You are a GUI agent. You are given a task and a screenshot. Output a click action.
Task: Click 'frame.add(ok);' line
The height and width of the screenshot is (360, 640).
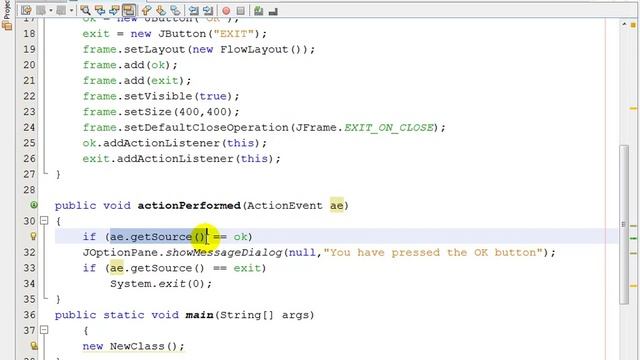click(x=130, y=65)
